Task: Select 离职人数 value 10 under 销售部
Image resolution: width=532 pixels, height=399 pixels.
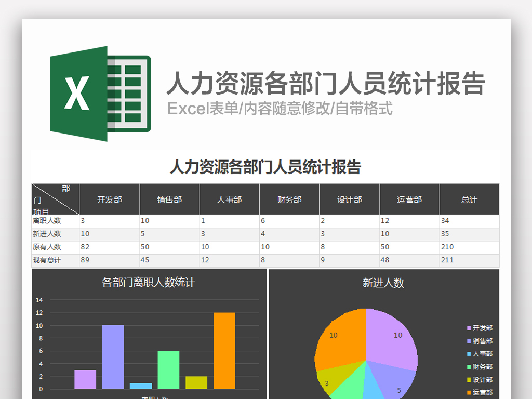Action: tap(170, 221)
